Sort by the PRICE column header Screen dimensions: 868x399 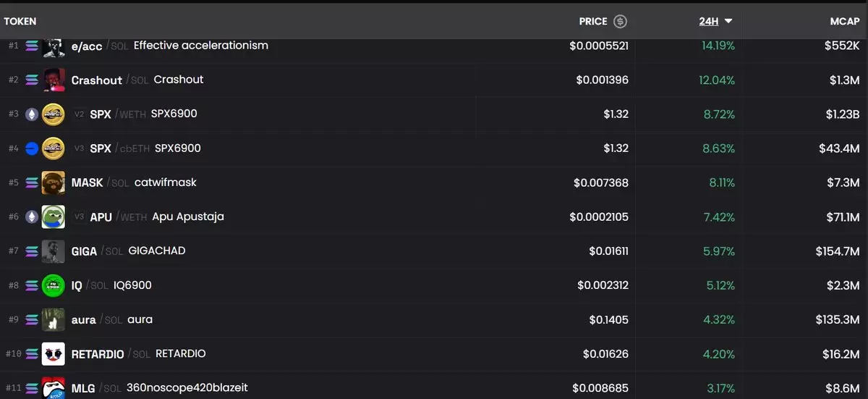point(593,21)
